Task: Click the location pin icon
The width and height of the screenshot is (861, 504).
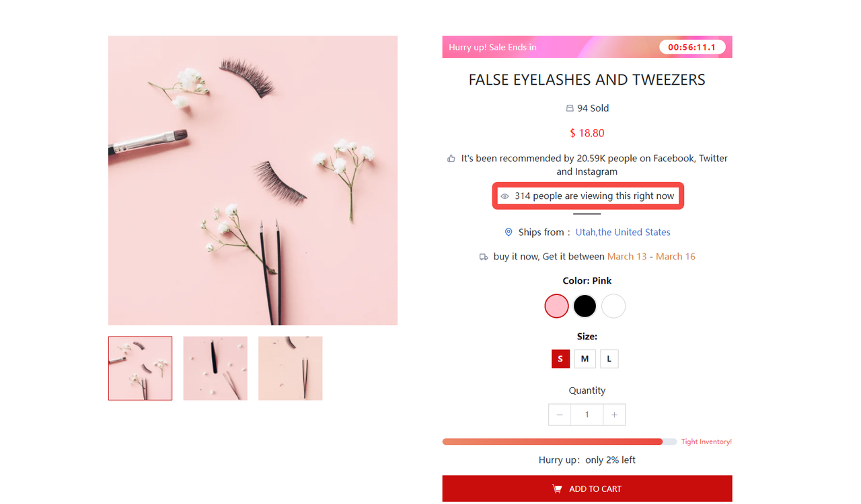Action: pyautogui.click(x=509, y=233)
